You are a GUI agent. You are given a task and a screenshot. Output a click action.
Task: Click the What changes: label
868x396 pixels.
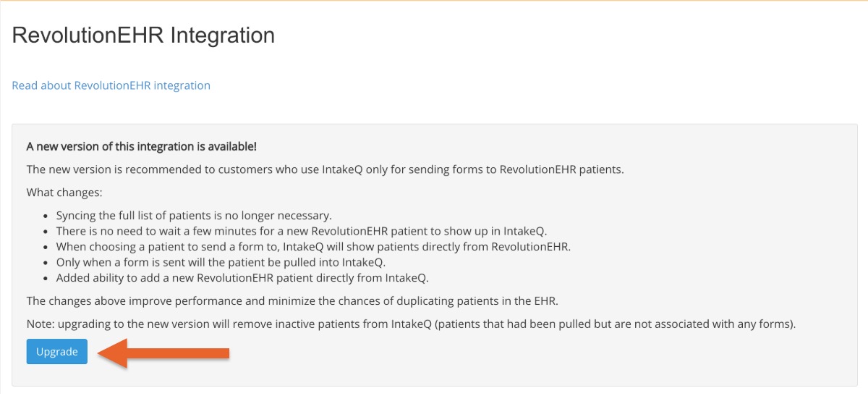[64, 193]
